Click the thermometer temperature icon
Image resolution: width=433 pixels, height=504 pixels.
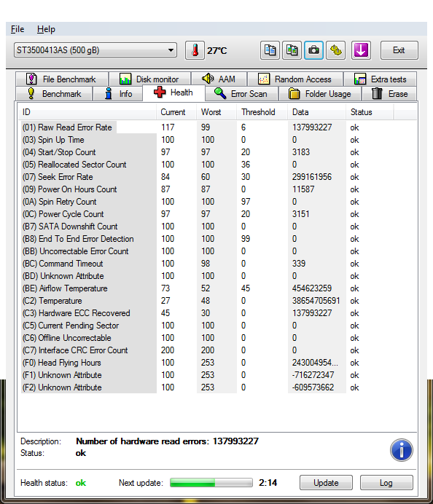(x=195, y=50)
